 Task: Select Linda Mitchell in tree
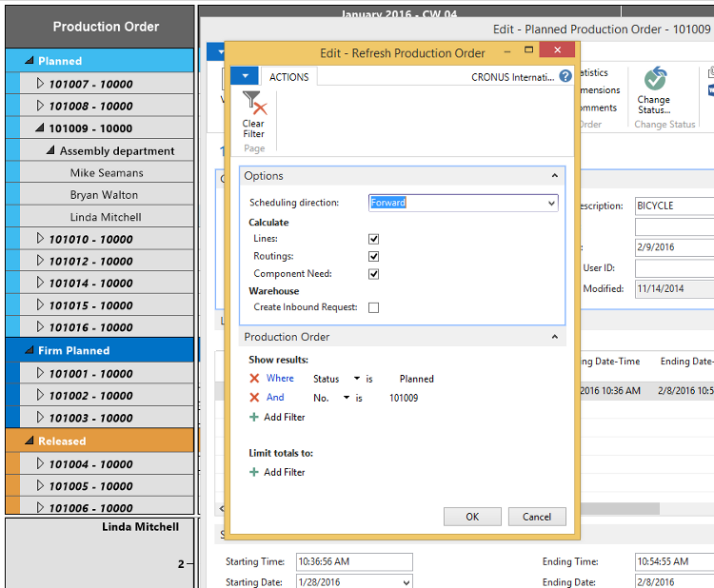tap(107, 217)
